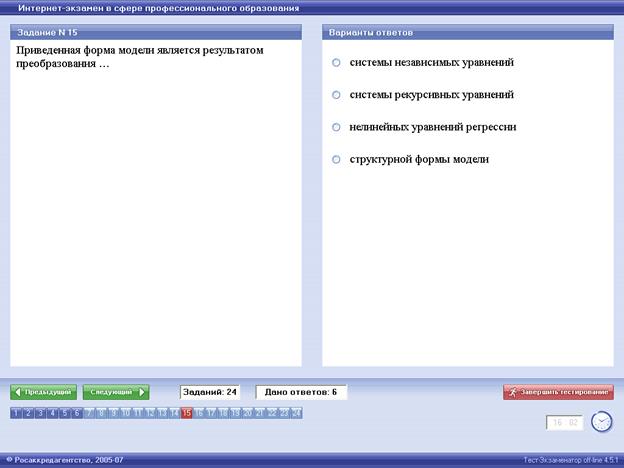Go to previous question with Предыдущий
The height and width of the screenshot is (468, 624).
[43, 392]
